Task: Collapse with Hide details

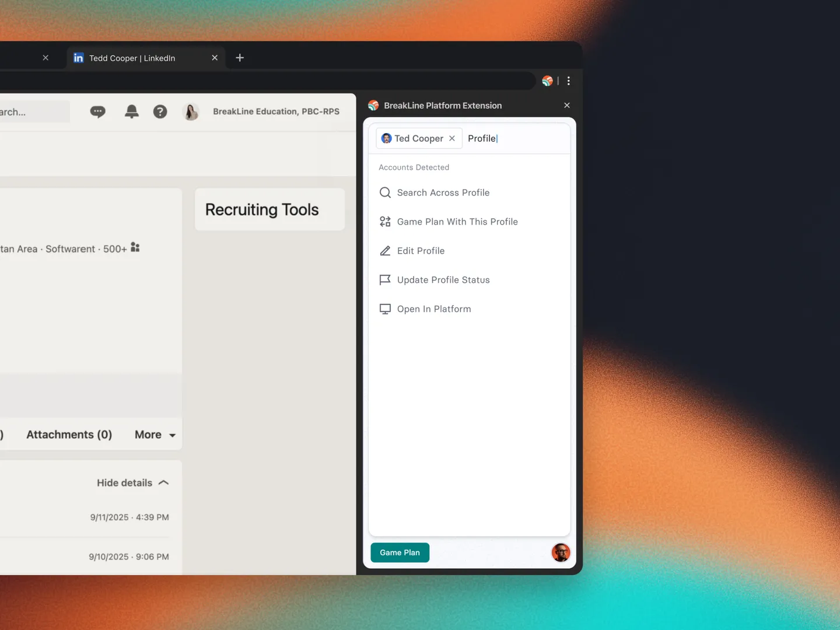Action: click(x=132, y=483)
